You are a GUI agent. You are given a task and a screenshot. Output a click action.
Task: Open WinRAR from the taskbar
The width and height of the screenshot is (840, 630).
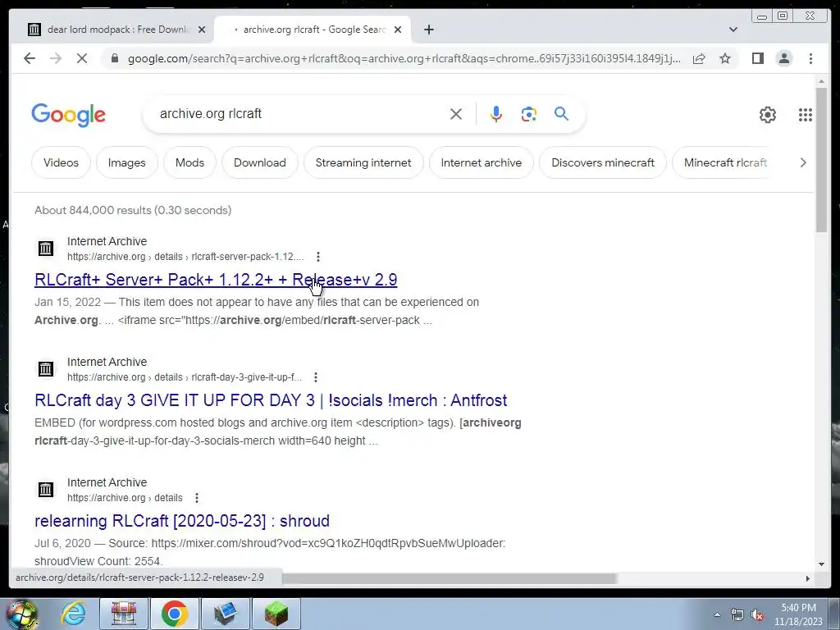(124, 614)
